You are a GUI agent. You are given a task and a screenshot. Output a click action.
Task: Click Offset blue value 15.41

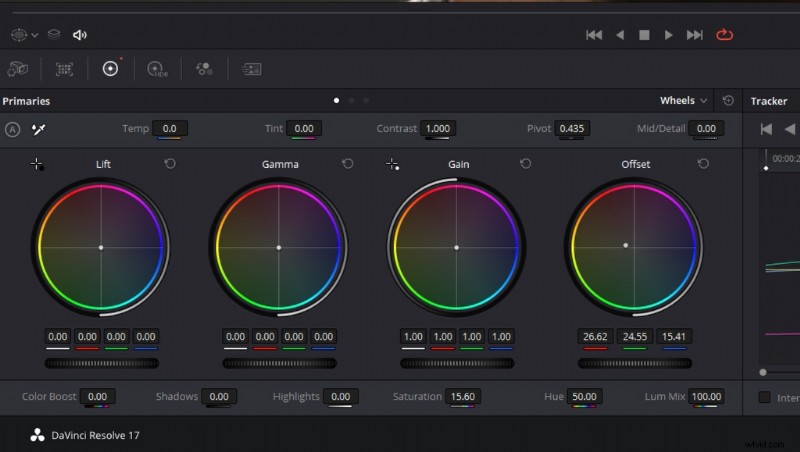pos(673,337)
